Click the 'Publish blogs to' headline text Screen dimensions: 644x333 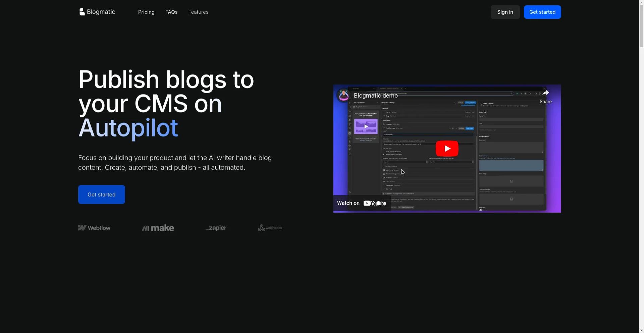click(x=166, y=79)
